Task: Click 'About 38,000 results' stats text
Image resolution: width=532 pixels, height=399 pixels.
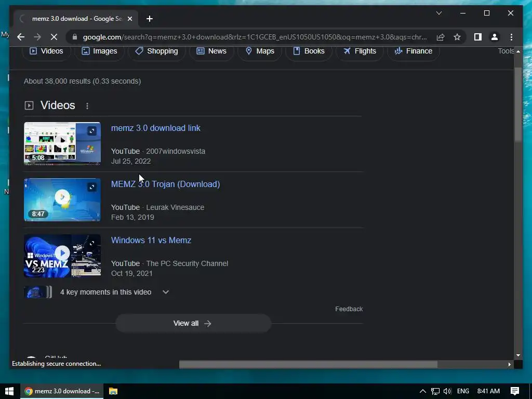Action: point(83,81)
